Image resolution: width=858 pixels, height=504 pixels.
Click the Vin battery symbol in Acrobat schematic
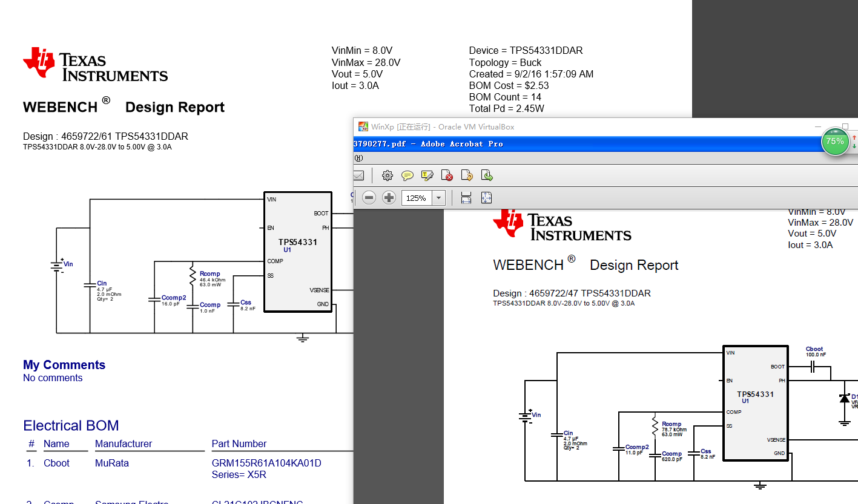tap(524, 416)
